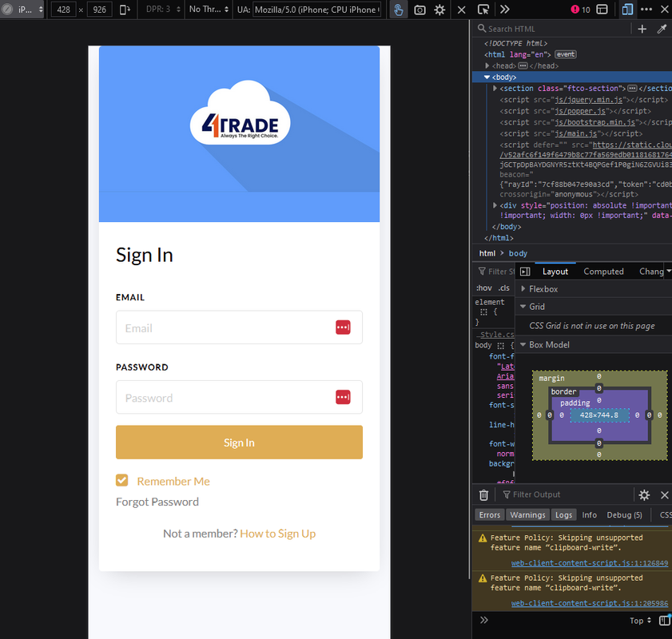Toggle responsive design mode icon
This screenshot has height=639, width=672.
point(627,10)
